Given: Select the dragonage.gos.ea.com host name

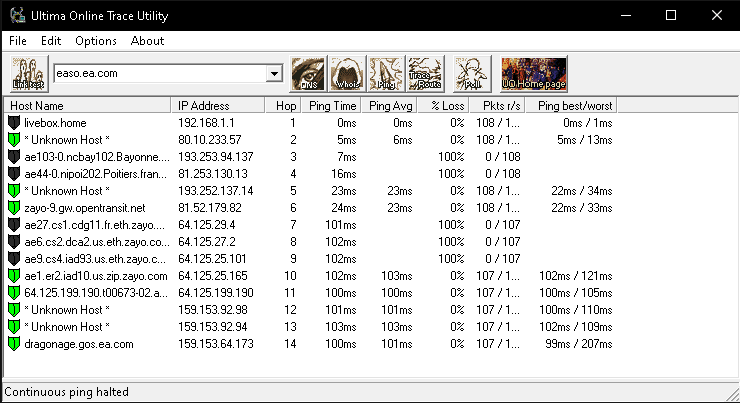Looking at the screenshot, I should coord(79,344).
